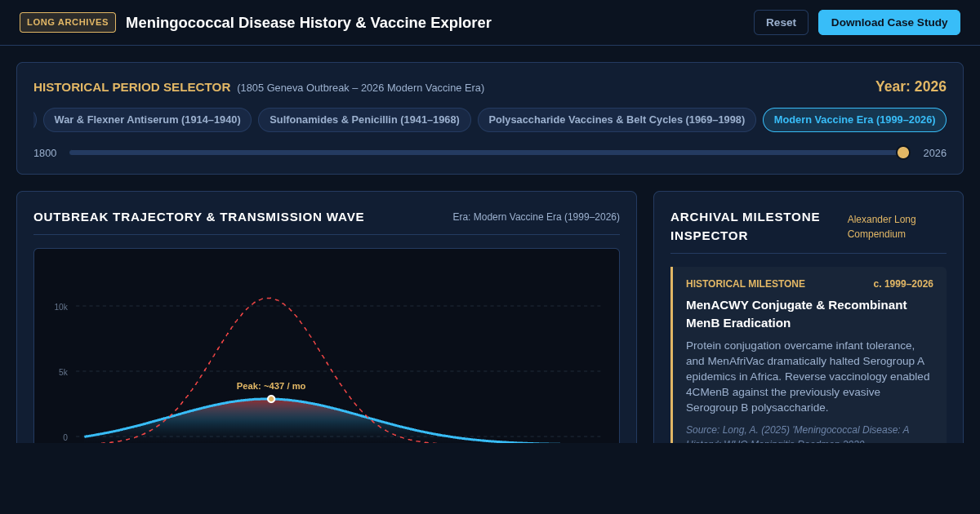
Task: Click the 1805 Geneva Outbreak range subtitle
Action: (x=361, y=87)
